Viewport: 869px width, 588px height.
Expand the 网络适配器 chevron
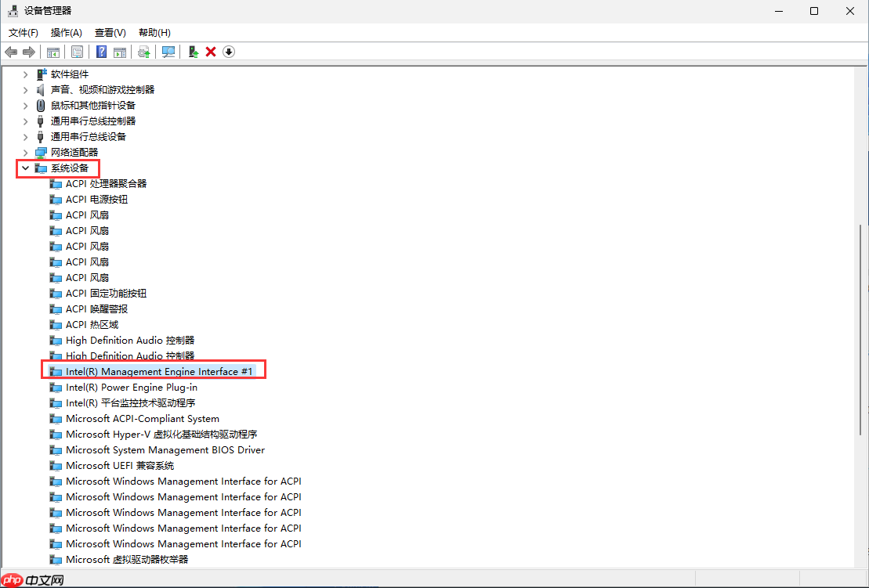pyautogui.click(x=26, y=152)
